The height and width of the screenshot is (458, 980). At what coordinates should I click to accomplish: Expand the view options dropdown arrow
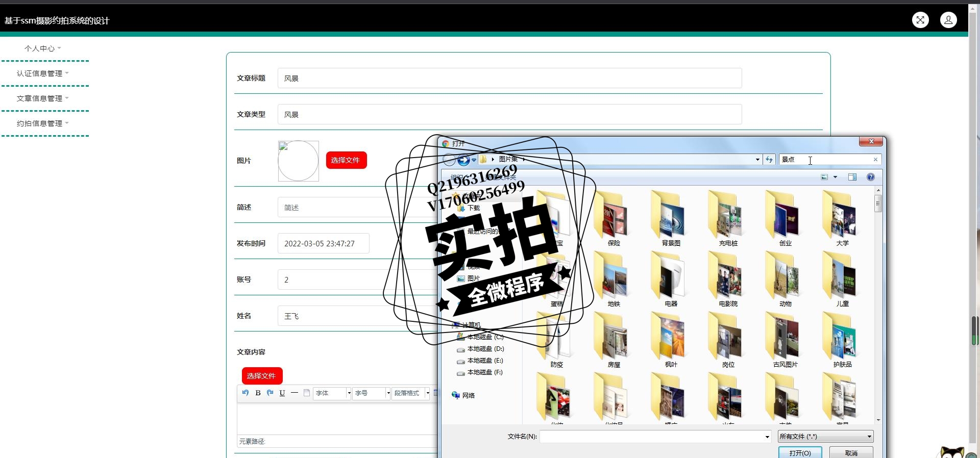(835, 177)
